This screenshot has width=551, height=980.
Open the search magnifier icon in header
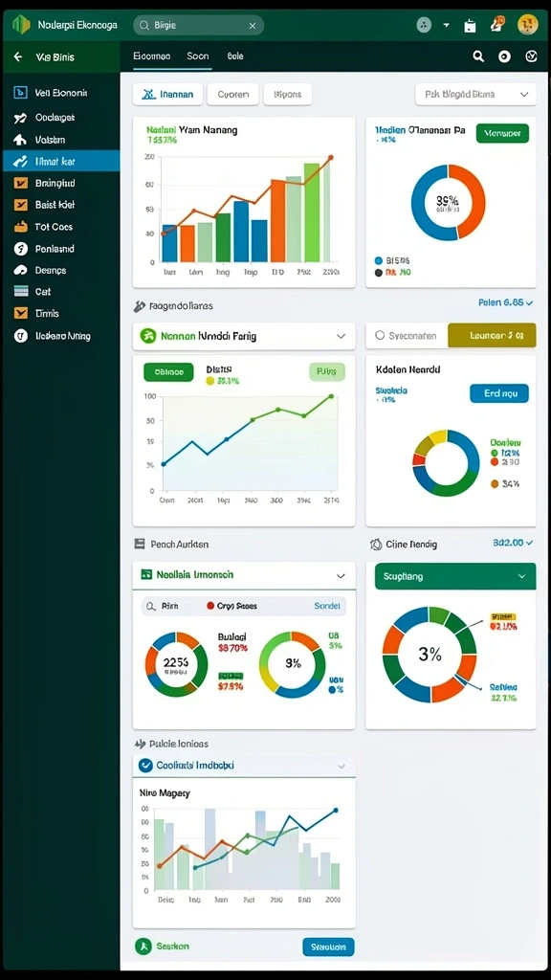[x=478, y=56]
